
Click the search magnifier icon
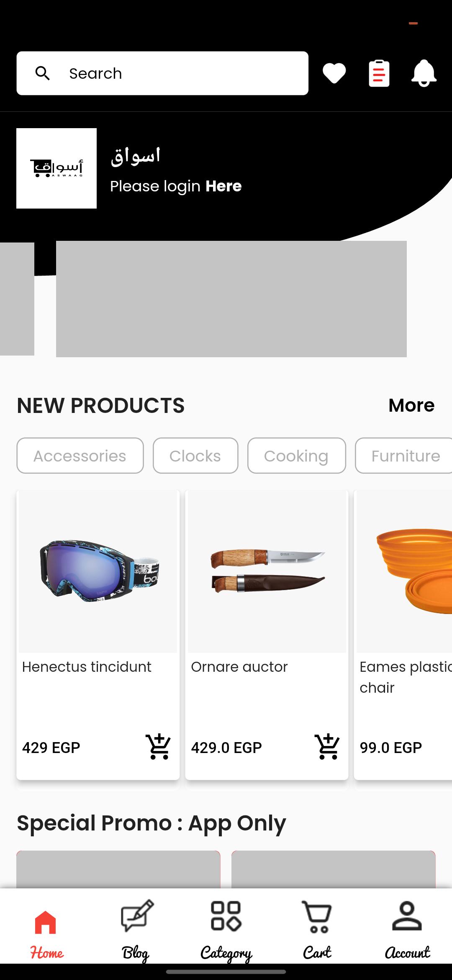pos(43,73)
